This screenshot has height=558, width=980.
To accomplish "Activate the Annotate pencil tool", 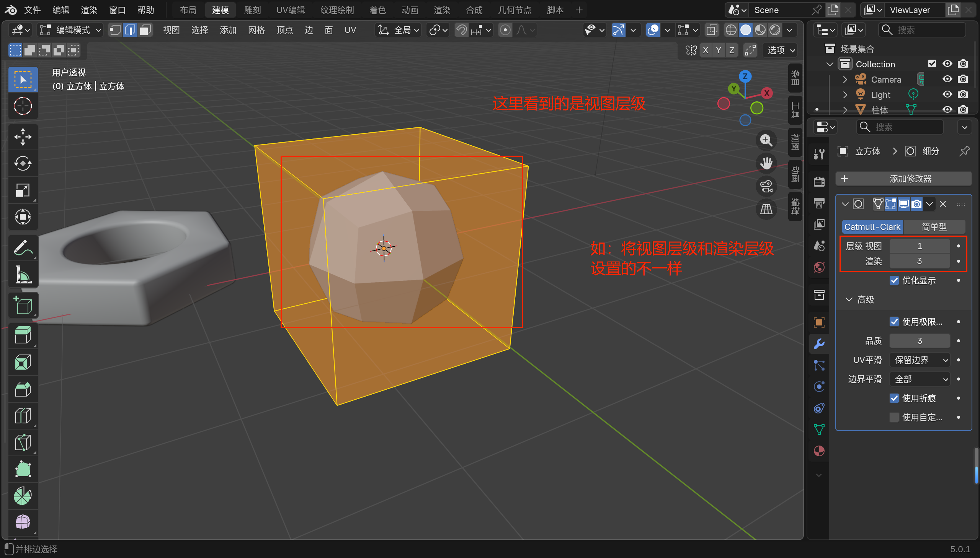I will pos(23,248).
